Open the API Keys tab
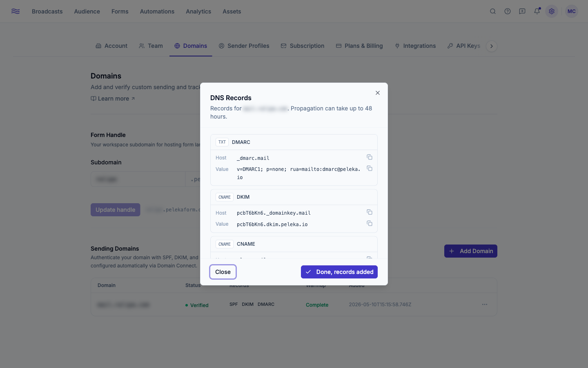 point(464,46)
